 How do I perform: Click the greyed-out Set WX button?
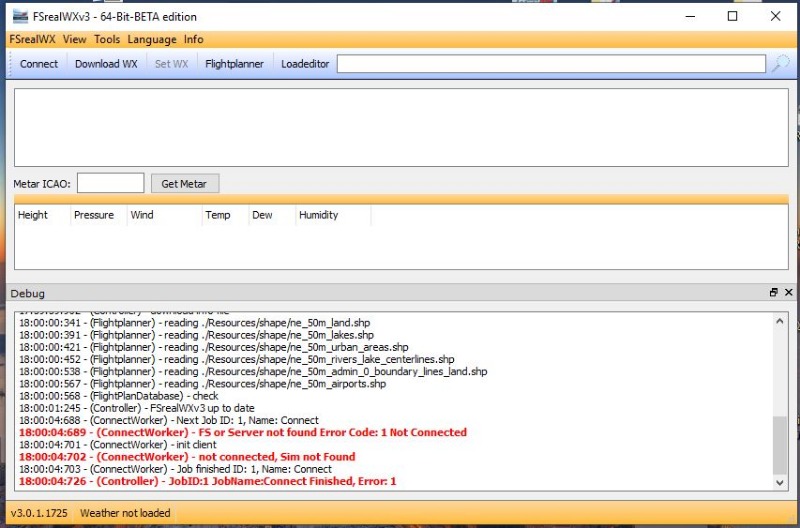coord(171,64)
